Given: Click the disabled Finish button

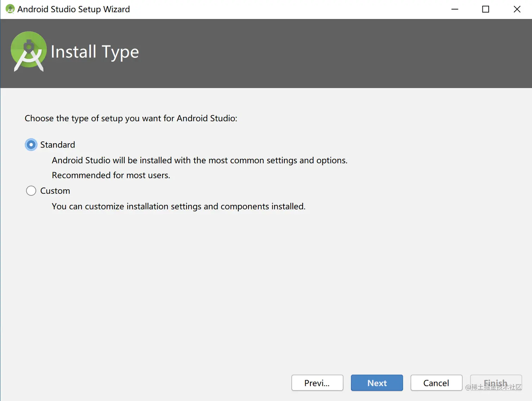Looking at the screenshot, I should point(496,383).
